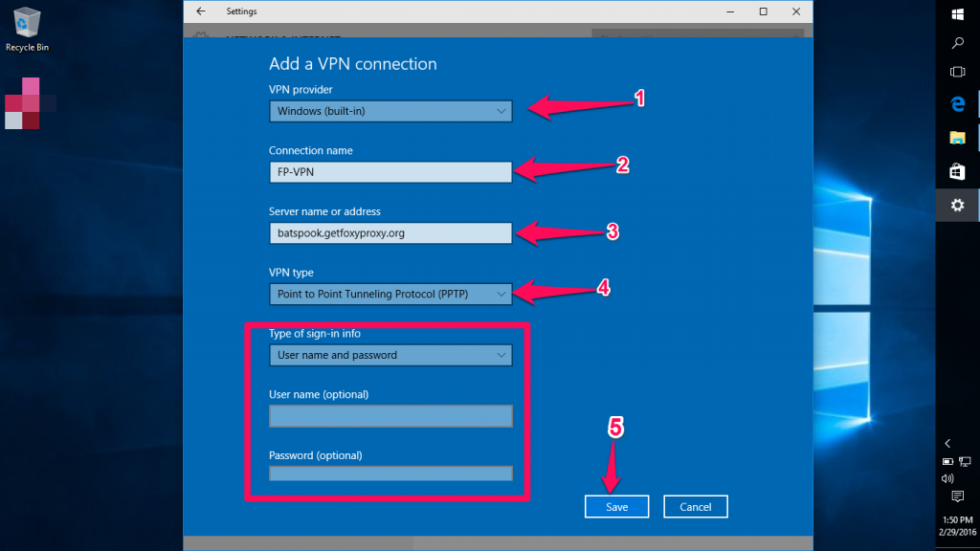Go back using the Settings back arrow
The image size is (980, 551).
pyautogui.click(x=200, y=11)
